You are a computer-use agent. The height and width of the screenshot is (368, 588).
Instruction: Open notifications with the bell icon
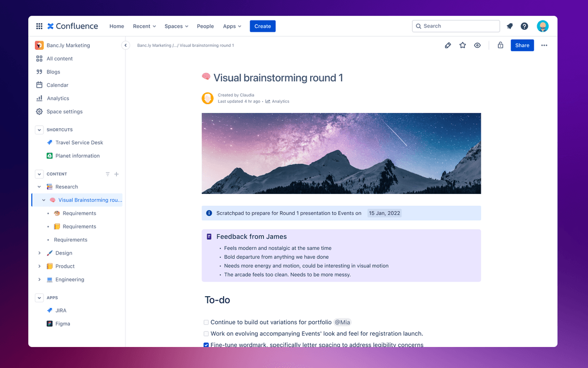[509, 26]
